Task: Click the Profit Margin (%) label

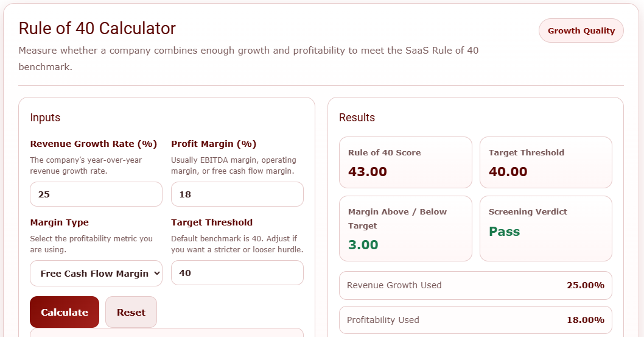Action: pos(214,144)
